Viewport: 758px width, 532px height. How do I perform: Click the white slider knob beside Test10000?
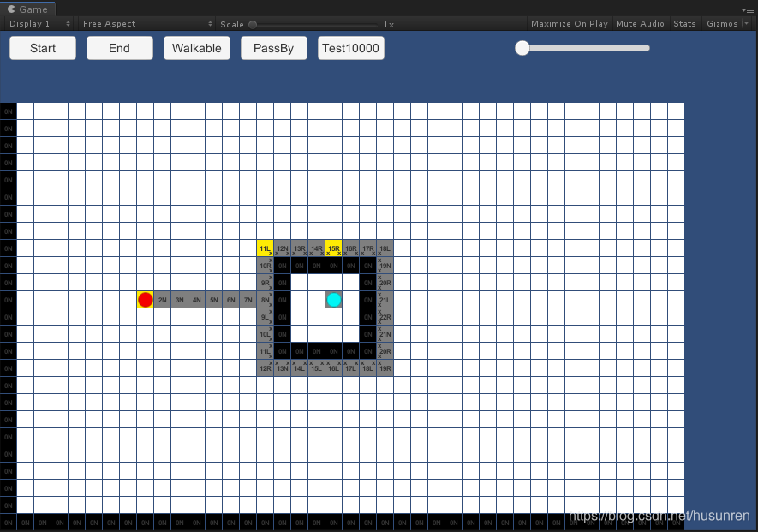522,48
